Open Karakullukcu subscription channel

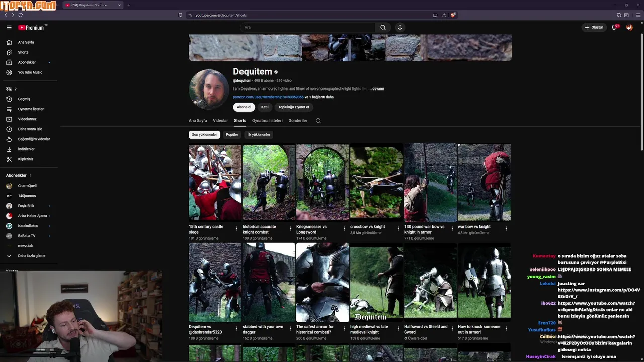(28, 226)
